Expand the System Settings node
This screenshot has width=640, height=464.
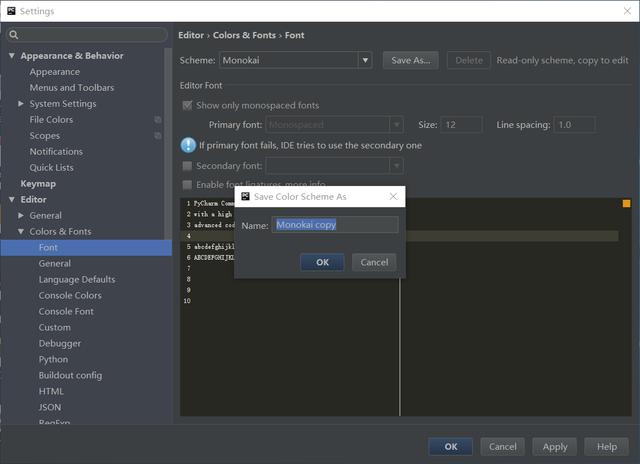[x=21, y=104]
